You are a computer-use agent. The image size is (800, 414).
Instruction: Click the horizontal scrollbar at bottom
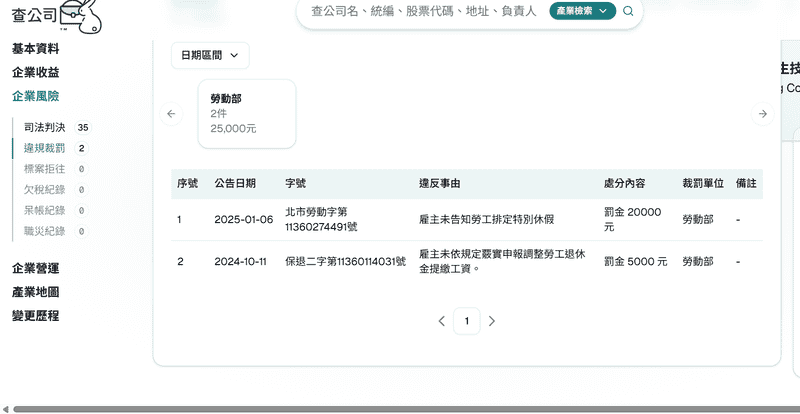pyautogui.click(x=400, y=408)
